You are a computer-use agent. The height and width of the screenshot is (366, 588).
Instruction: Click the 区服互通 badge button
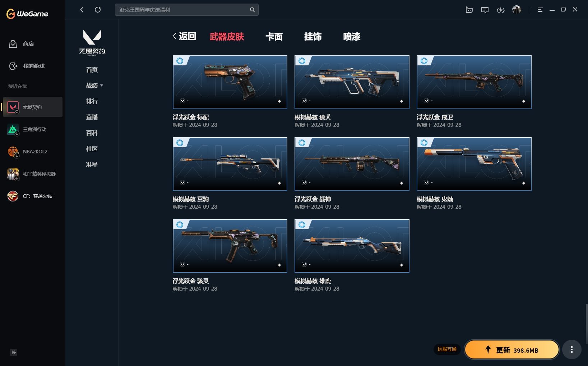(447, 349)
